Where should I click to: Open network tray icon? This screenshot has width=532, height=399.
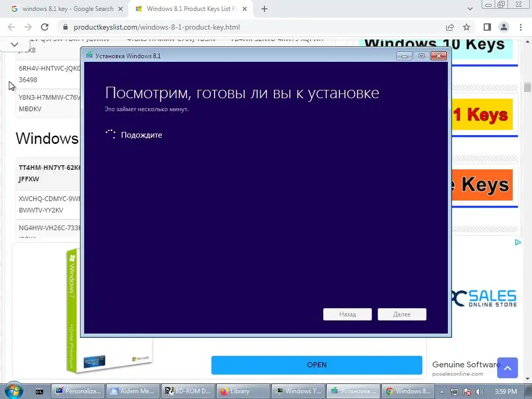pyautogui.click(x=454, y=392)
